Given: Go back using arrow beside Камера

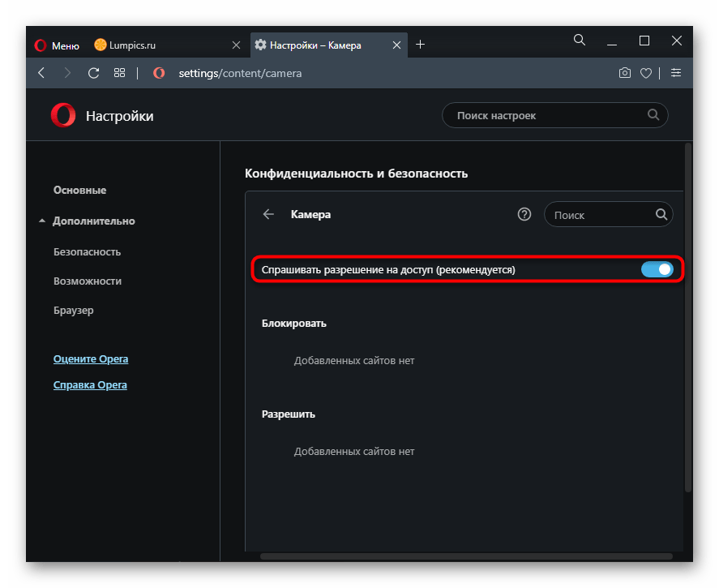Looking at the screenshot, I should [268, 214].
